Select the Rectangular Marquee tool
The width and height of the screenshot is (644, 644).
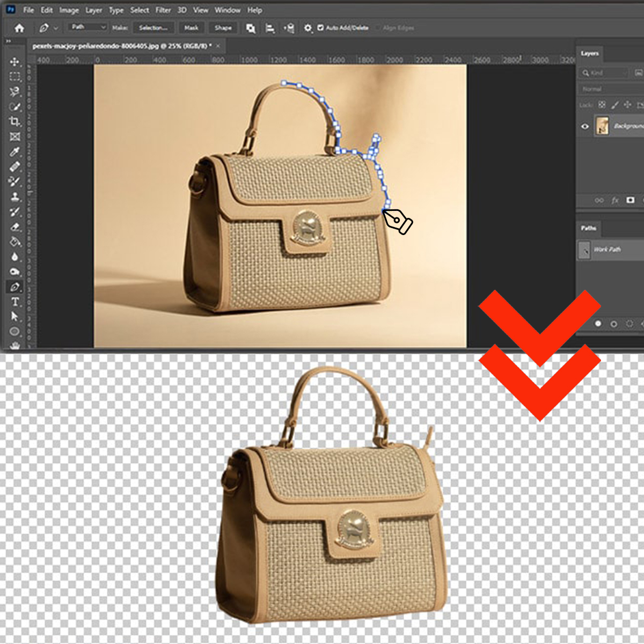(x=14, y=77)
